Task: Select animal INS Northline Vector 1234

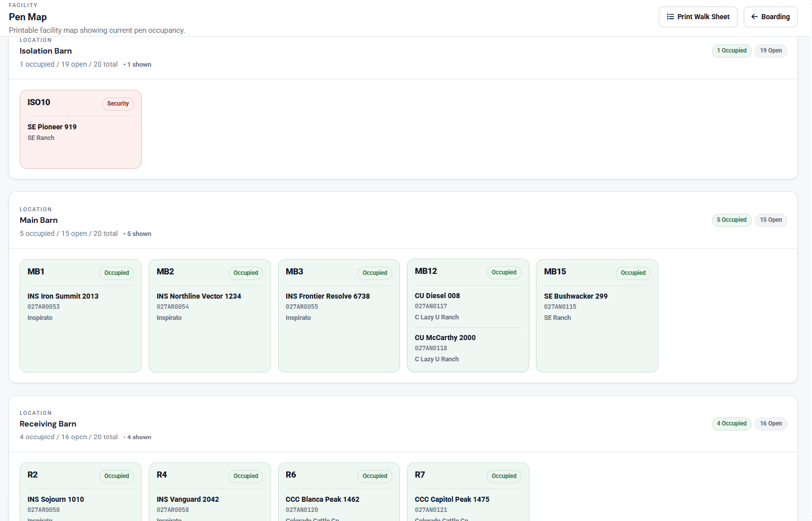Action: pyautogui.click(x=199, y=296)
